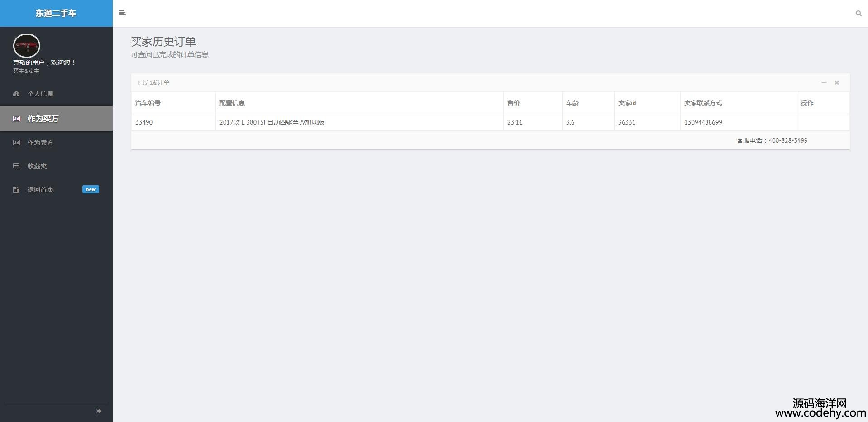868x422 pixels.
Task: Select 作为买方 sidebar item
Action: point(56,118)
